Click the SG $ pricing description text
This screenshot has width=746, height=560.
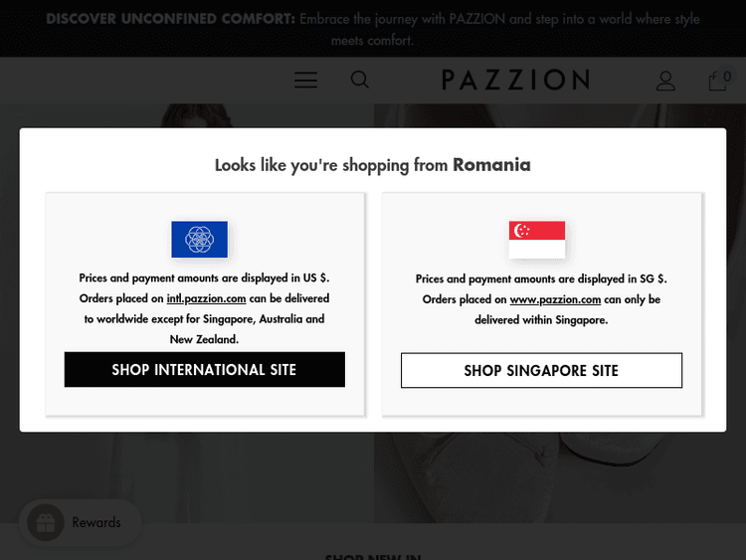coord(541,279)
